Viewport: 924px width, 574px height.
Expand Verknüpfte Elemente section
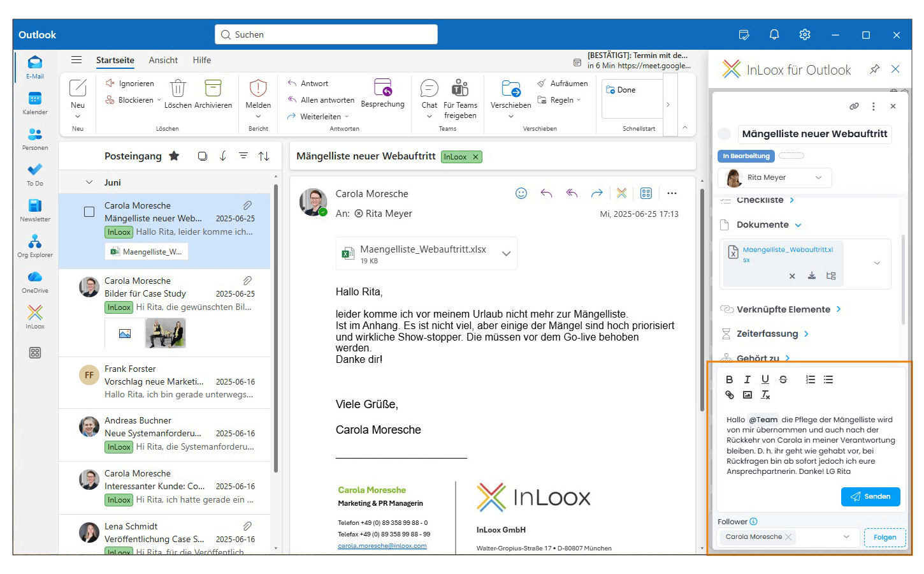[x=839, y=309]
